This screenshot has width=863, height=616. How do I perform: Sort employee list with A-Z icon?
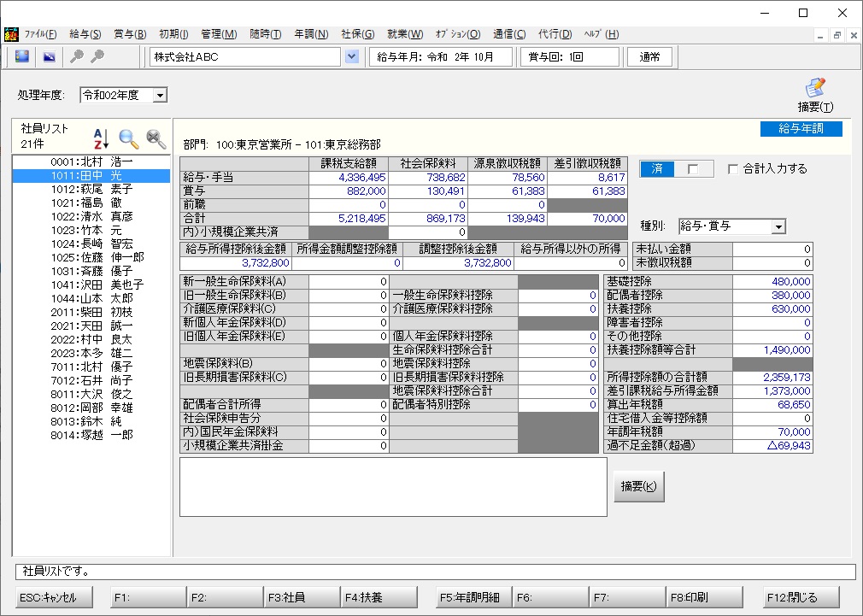[x=101, y=138]
